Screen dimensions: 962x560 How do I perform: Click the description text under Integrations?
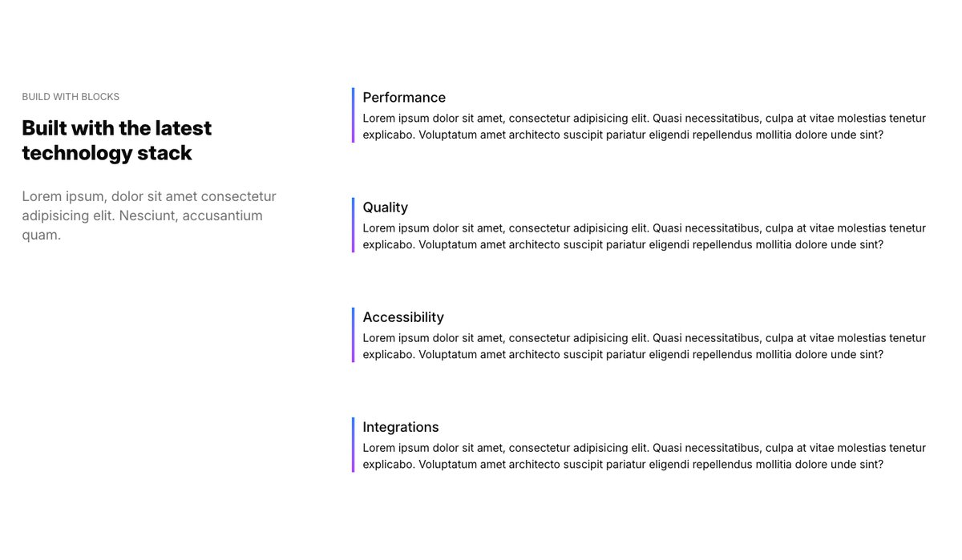[645, 456]
